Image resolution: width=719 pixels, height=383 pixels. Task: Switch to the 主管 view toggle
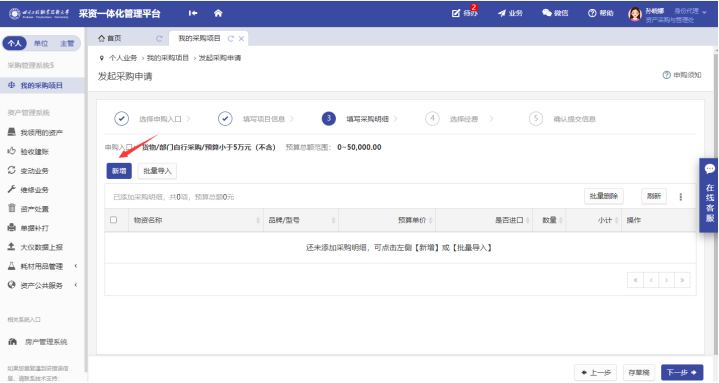click(67, 43)
